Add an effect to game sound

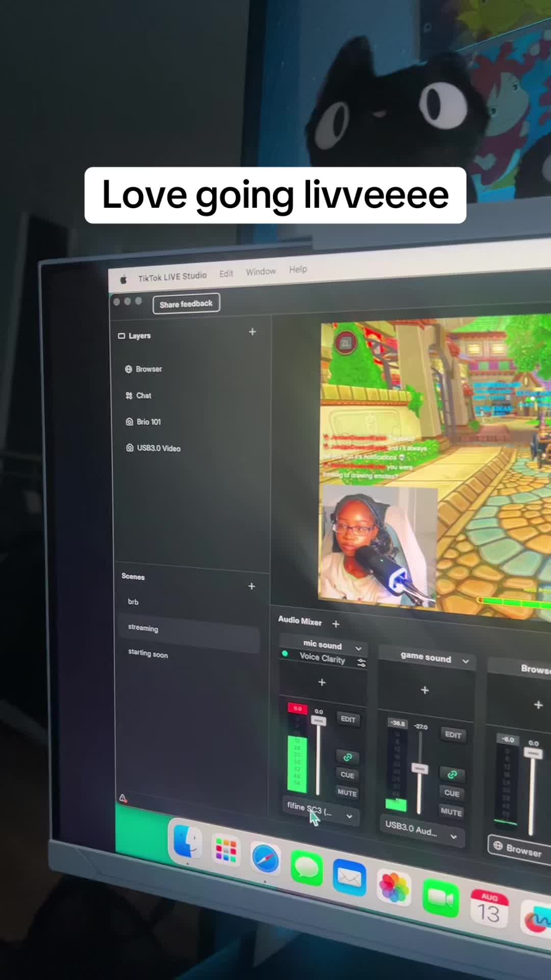[x=424, y=690]
